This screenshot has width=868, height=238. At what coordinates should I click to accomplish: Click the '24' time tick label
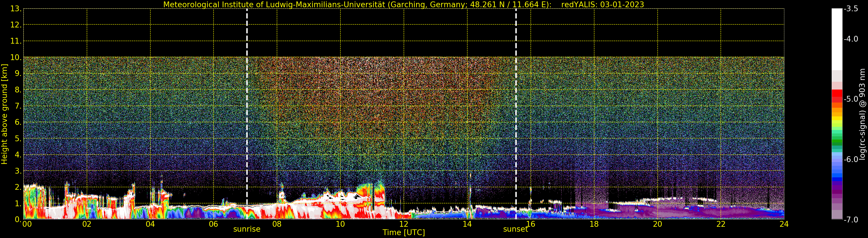pos(784,224)
